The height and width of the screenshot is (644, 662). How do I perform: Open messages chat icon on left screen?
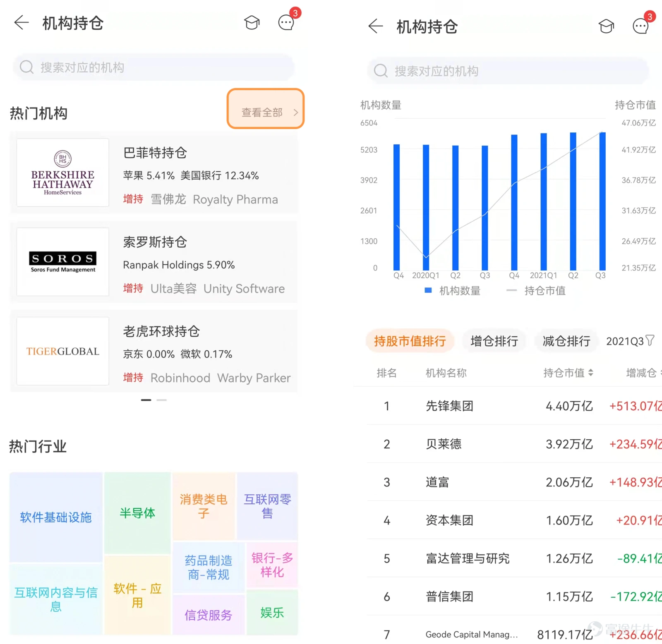coord(286,22)
